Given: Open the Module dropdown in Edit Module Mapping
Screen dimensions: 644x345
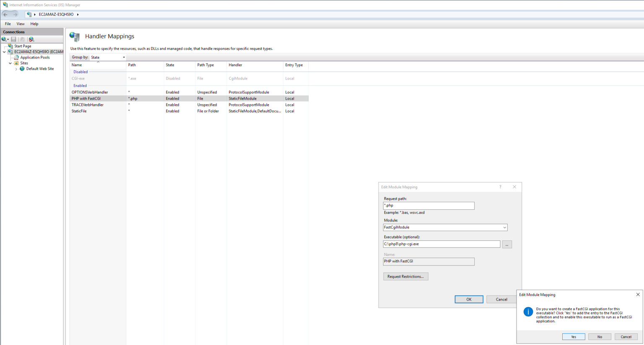Looking at the screenshot, I should [x=505, y=227].
